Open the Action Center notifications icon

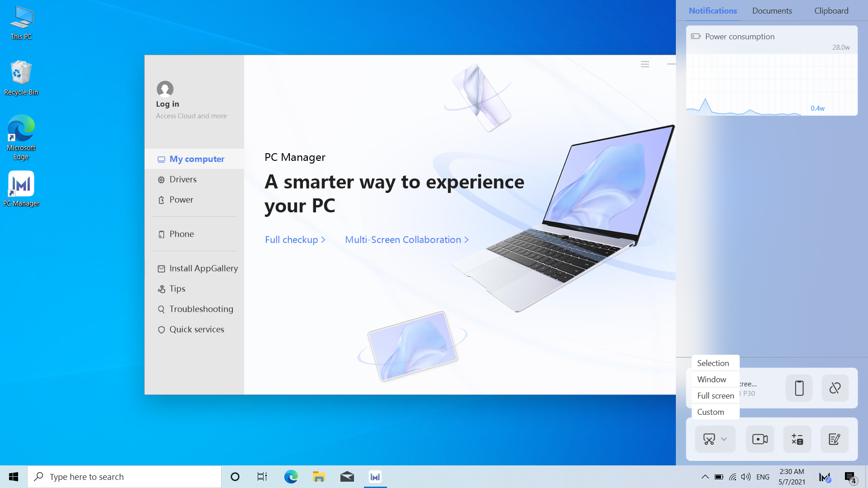(x=850, y=477)
